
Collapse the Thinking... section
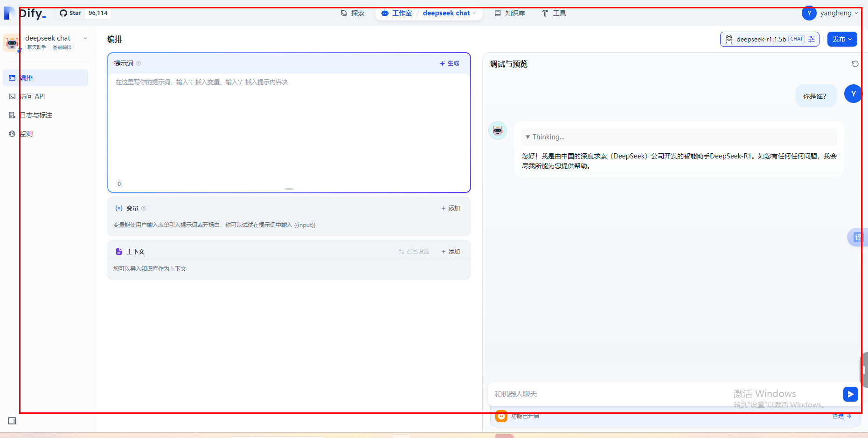[x=679, y=137]
